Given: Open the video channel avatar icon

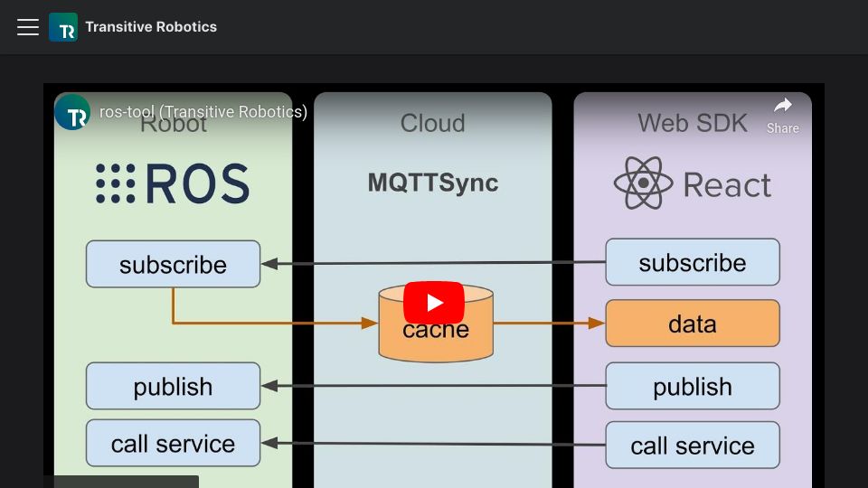Looking at the screenshot, I should pos(72,112).
